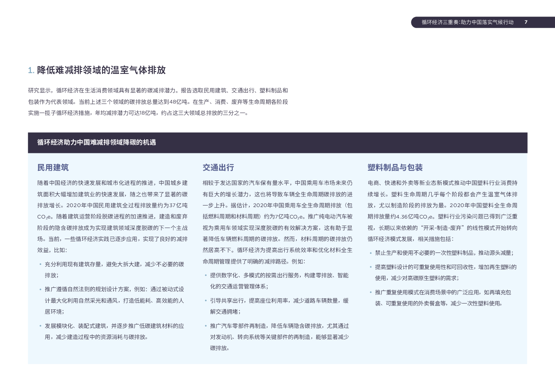Select the column heading 交通出行
The width and height of the screenshot is (555, 392).
218,168
